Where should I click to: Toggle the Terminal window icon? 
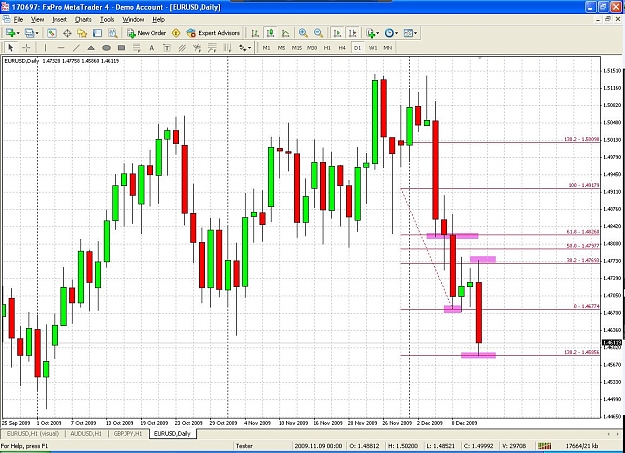[x=97, y=33]
